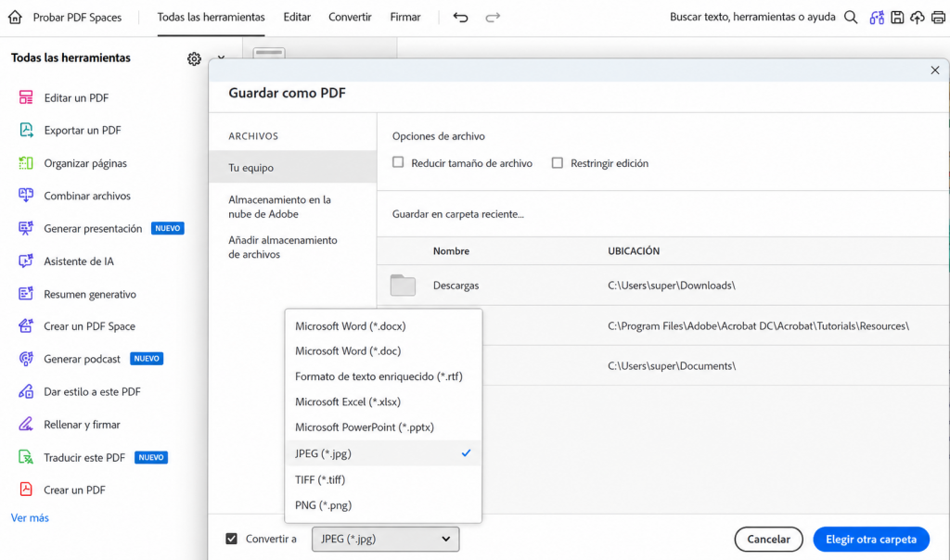Click the page thumbnail behind dialog
This screenshot has height=560, width=950.
click(x=269, y=53)
